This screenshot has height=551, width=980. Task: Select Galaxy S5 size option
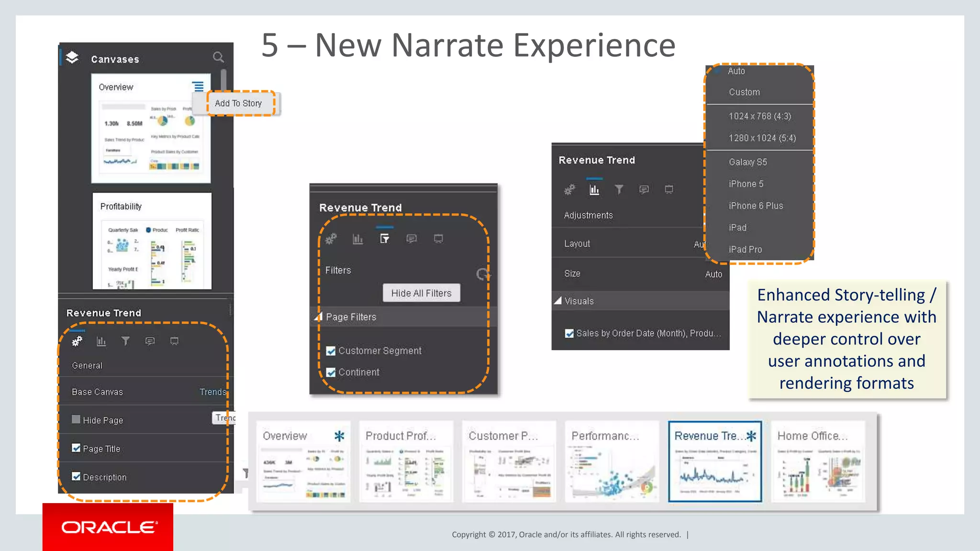[x=748, y=162]
